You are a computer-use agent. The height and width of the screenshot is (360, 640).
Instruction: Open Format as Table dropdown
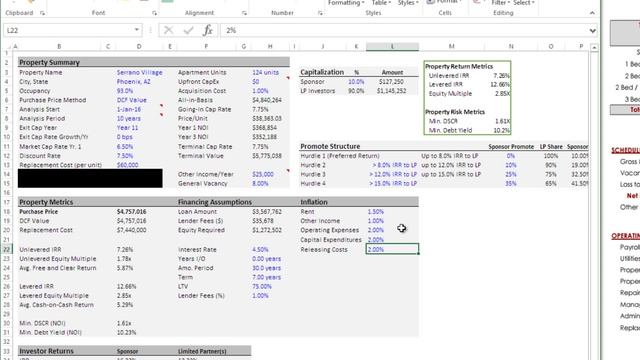coord(381,3)
